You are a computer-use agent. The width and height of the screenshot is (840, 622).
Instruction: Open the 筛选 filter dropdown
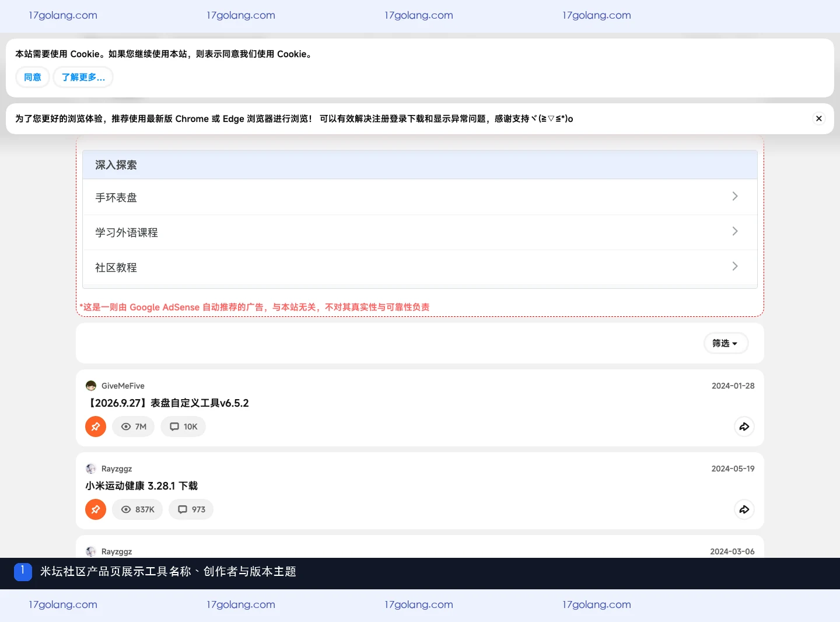pos(726,343)
